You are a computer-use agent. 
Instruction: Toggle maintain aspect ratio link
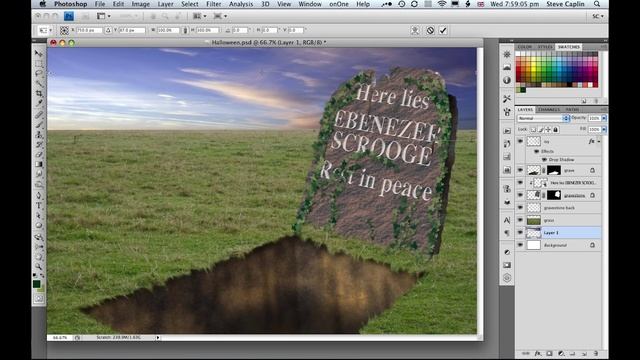pos(185,30)
